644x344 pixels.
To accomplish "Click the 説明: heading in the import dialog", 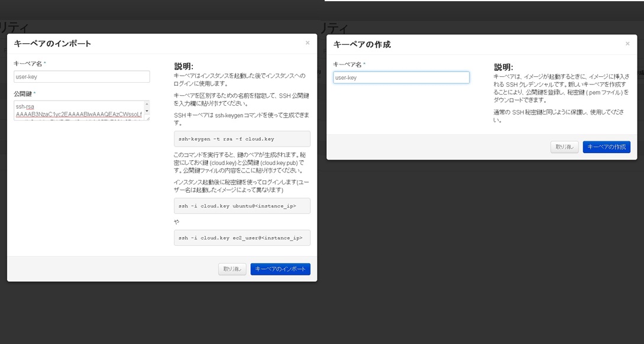I will pos(183,67).
